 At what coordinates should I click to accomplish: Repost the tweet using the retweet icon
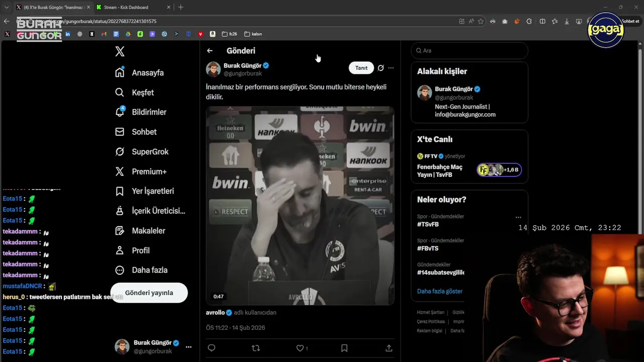pyautogui.click(x=256, y=348)
